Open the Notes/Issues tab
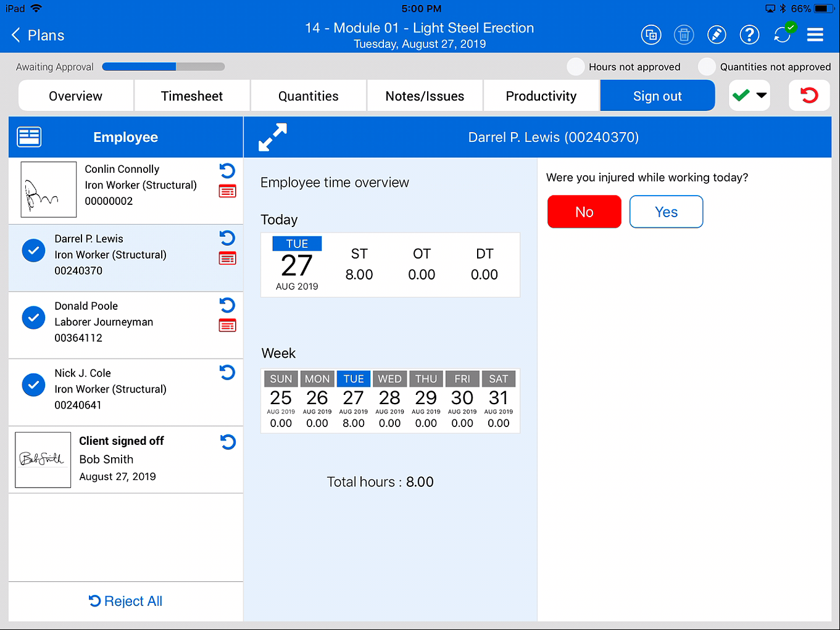 [425, 96]
